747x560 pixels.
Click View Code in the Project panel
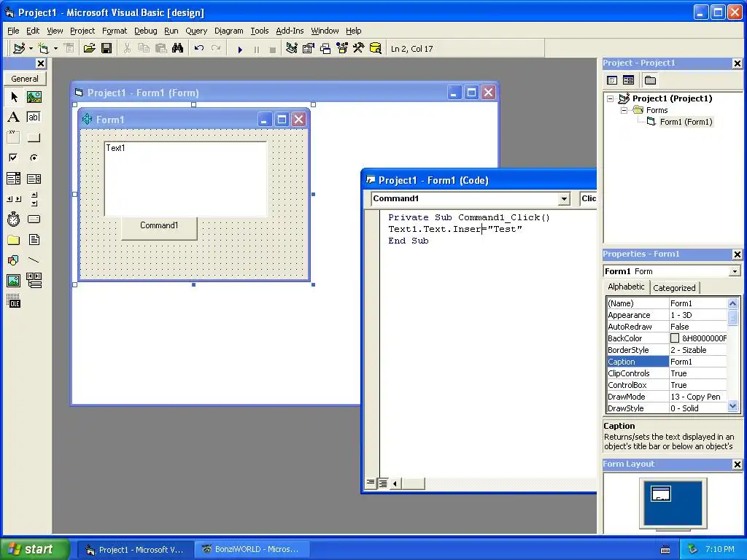pos(612,80)
